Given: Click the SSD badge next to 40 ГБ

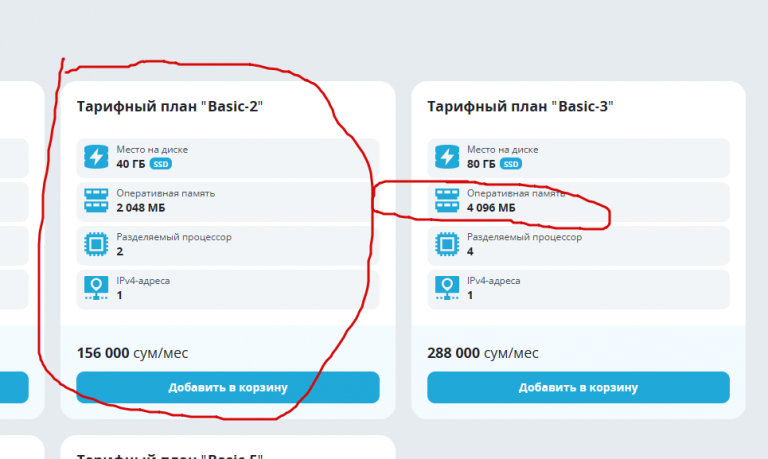Looking at the screenshot, I should tap(161, 164).
